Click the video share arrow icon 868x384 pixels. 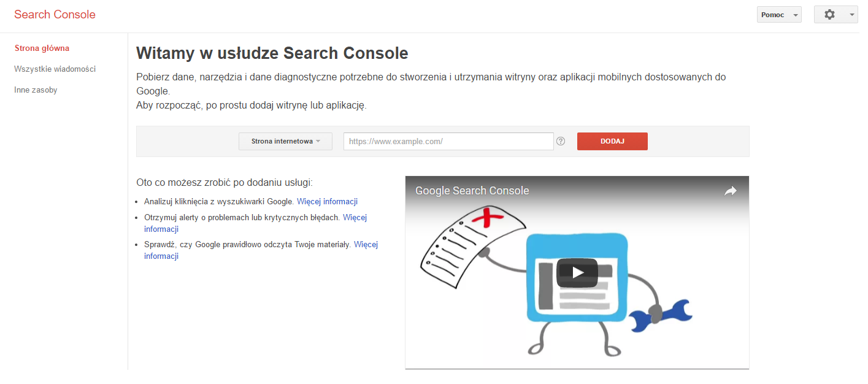(730, 191)
